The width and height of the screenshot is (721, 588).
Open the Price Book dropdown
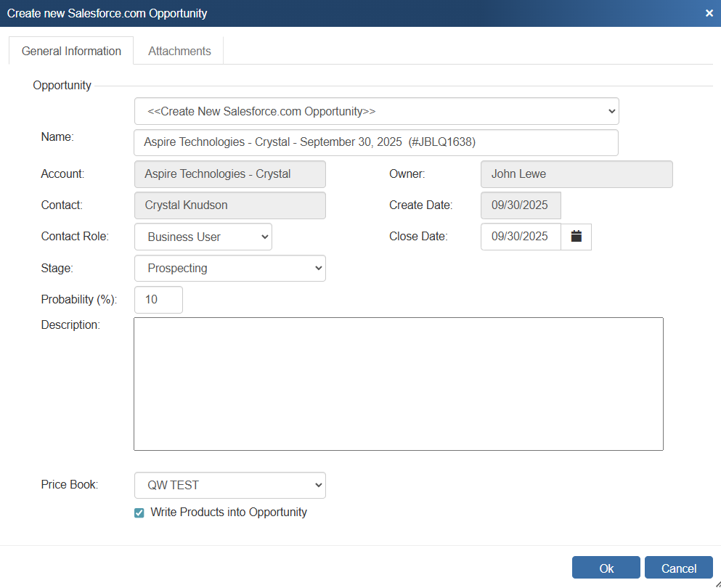(x=229, y=485)
